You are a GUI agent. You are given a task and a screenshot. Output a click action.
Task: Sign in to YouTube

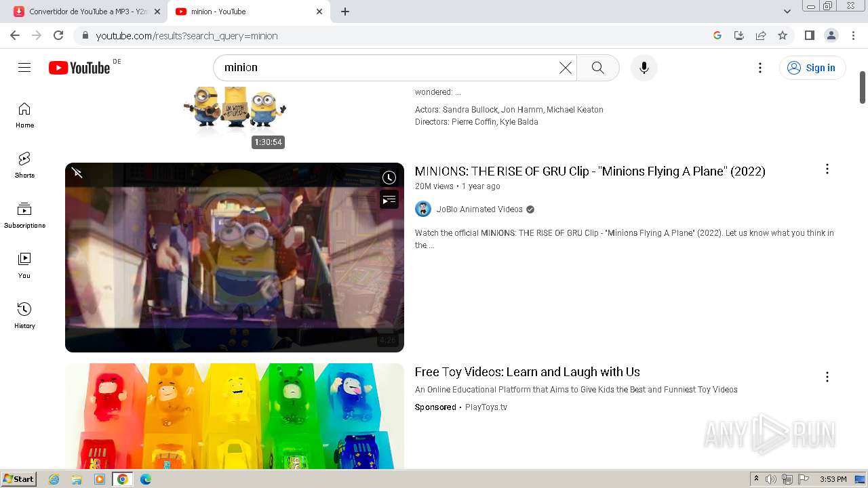pos(812,68)
